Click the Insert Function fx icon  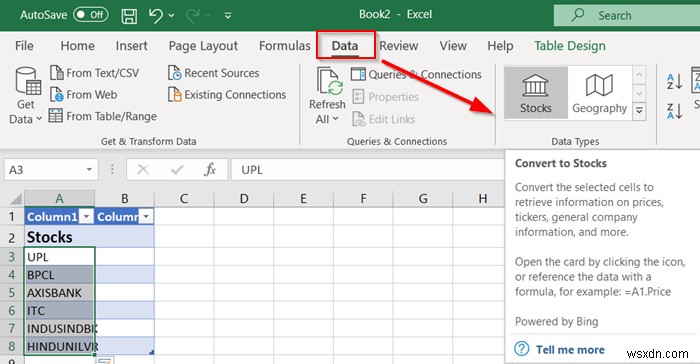[210, 170]
